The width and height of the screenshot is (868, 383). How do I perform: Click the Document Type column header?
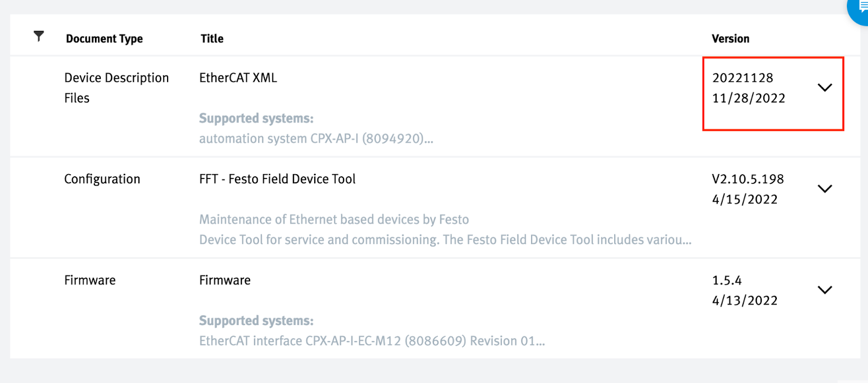pos(104,39)
